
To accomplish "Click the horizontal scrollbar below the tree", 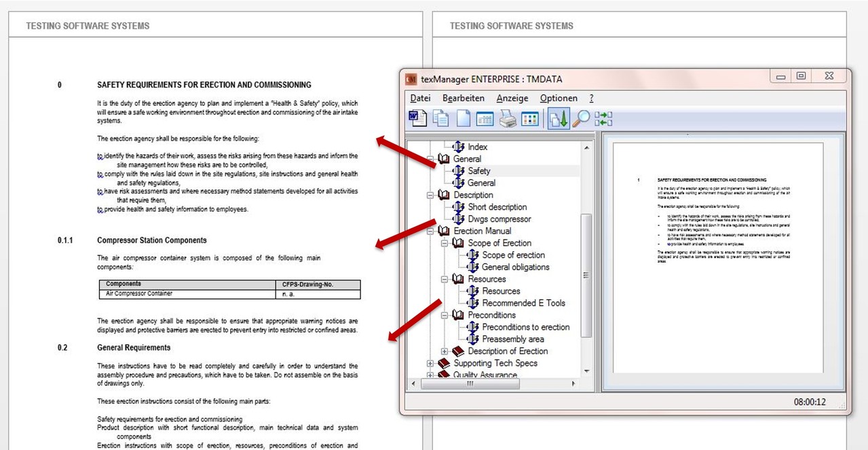I will pos(470,383).
